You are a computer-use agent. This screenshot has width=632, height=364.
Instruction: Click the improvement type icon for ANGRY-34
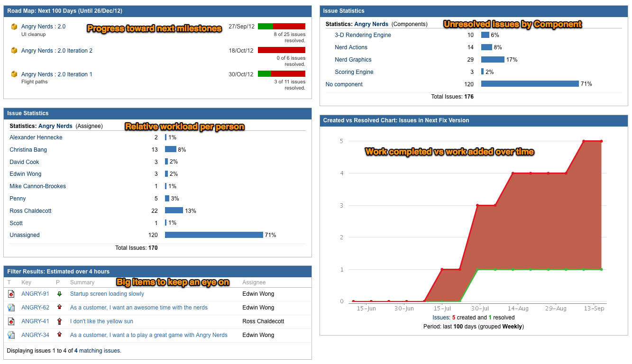pos(11,335)
